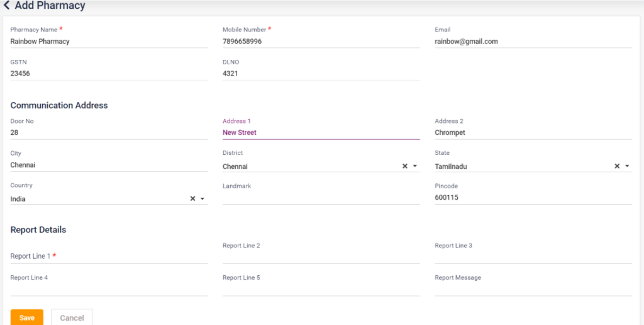Clear the State Tamilnadu selection
644x325 pixels.
(x=617, y=166)
